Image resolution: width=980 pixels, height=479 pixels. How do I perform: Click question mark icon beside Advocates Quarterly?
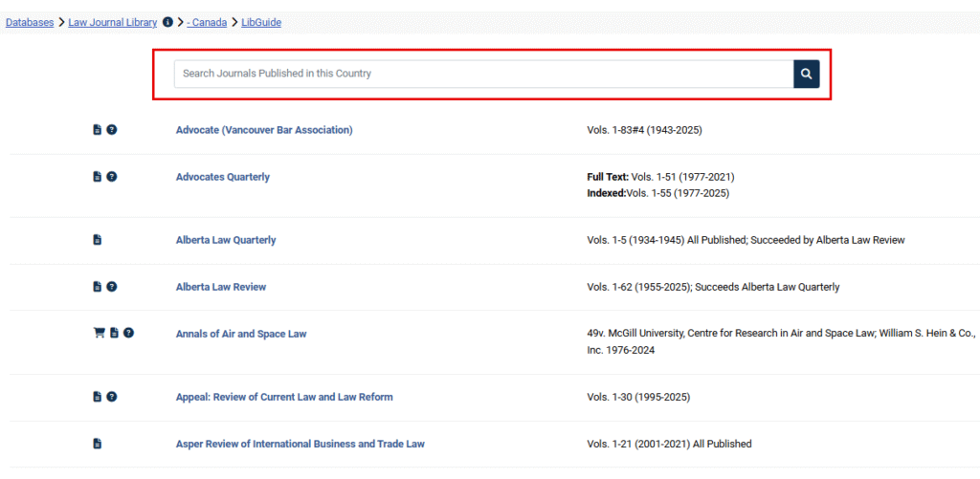[112, 177]
